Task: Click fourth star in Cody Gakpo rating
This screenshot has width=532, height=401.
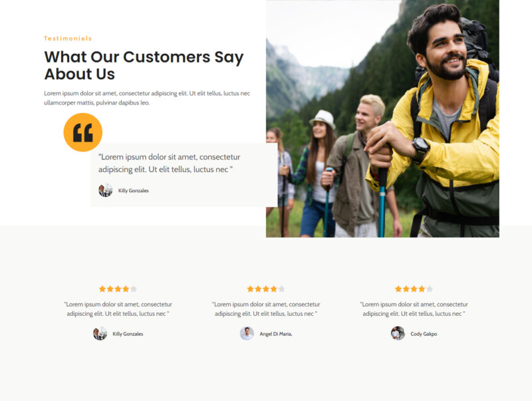Action: point(422,289)
